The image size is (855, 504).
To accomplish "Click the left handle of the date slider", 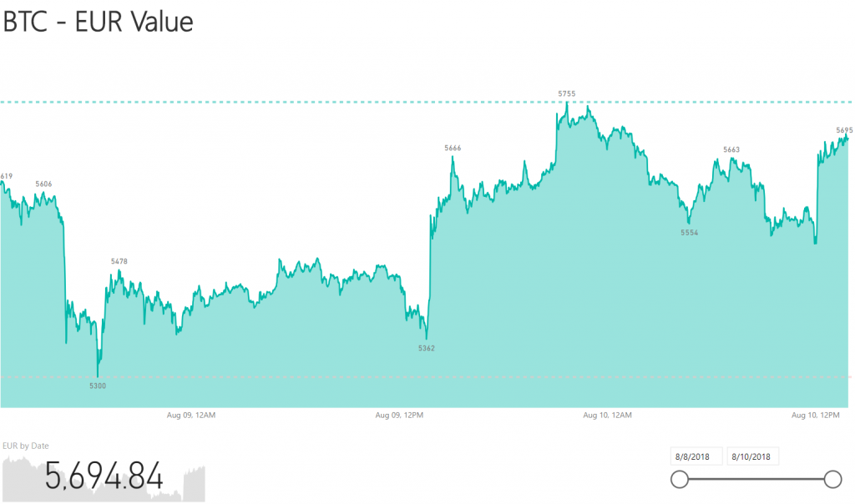I will 680,479.
